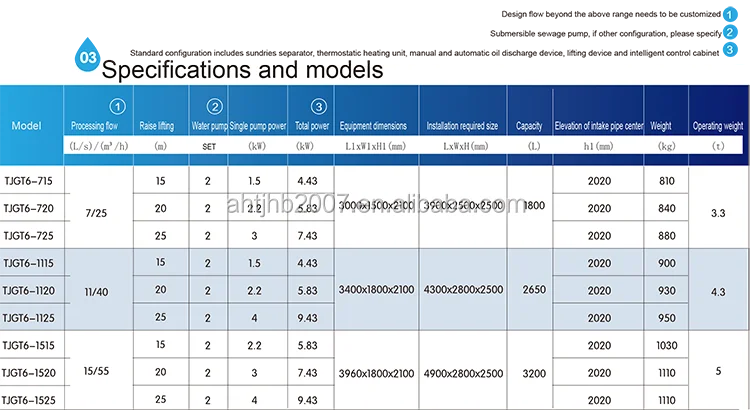Click the 11/40 processing flow cell
Image resolution: width=750 pixels, height=410 pixels.
[98, 290]
